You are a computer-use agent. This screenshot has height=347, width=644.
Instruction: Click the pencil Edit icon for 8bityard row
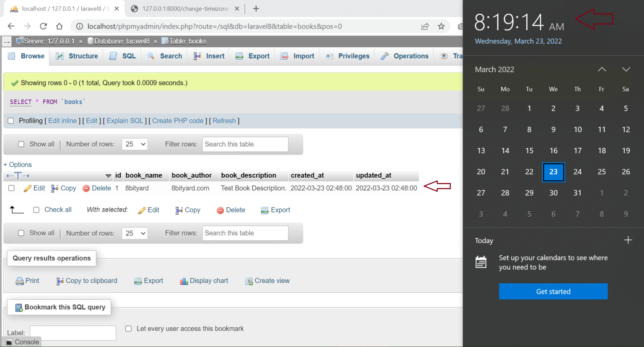coord(28,189)
